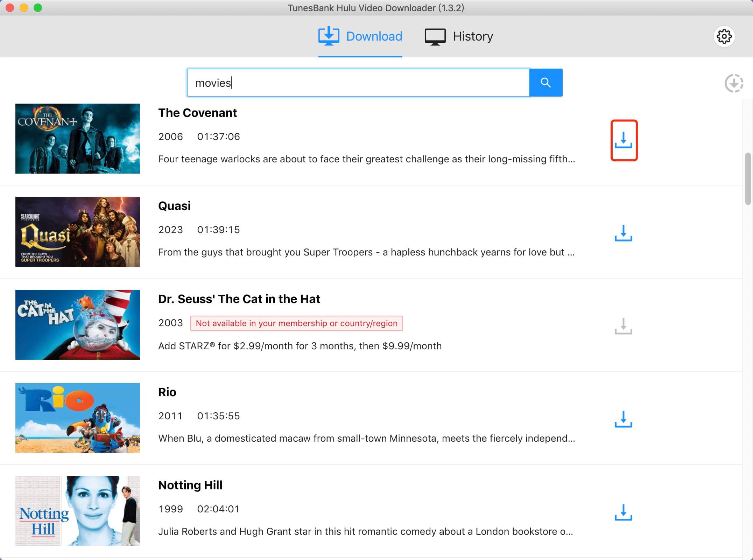Close the window with red button

[x=10, y=8]
